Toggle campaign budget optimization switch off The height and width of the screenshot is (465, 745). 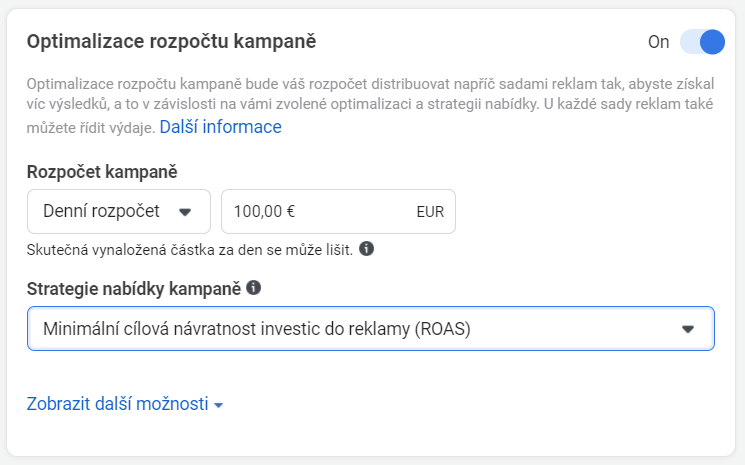[702, 42]
